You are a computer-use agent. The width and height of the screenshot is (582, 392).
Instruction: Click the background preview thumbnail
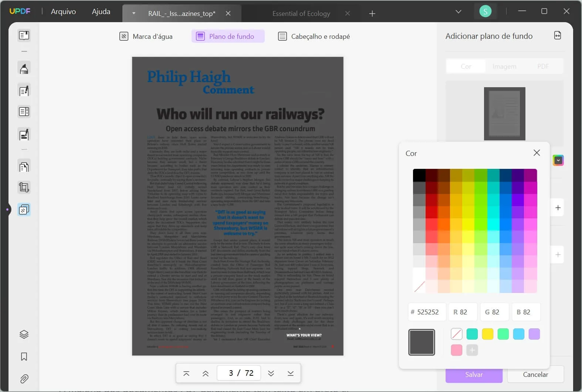click(504, 114)
